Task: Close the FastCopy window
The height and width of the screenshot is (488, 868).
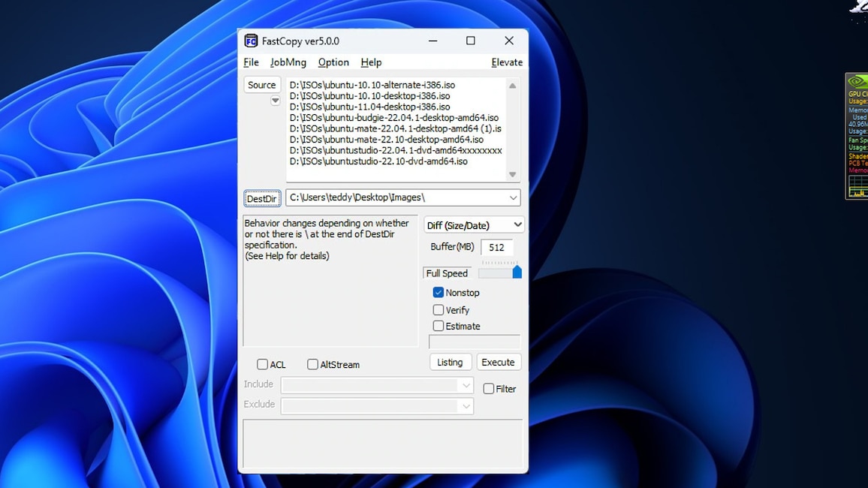Action: (509, 41)
